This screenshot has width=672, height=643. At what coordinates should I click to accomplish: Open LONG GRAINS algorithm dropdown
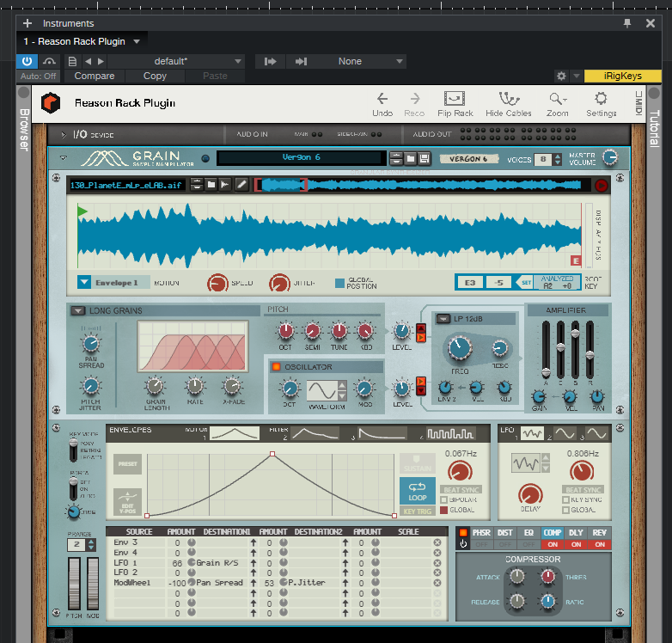[78, 310]
